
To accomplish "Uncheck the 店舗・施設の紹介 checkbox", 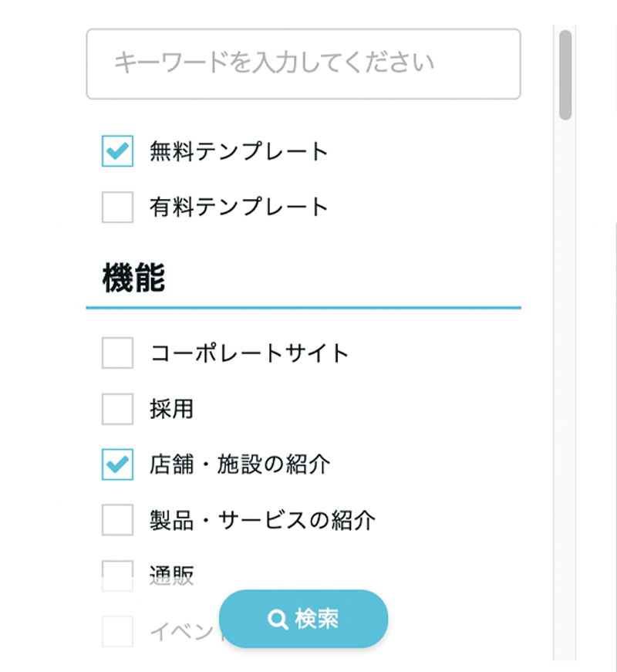I will tap(117, 464).
